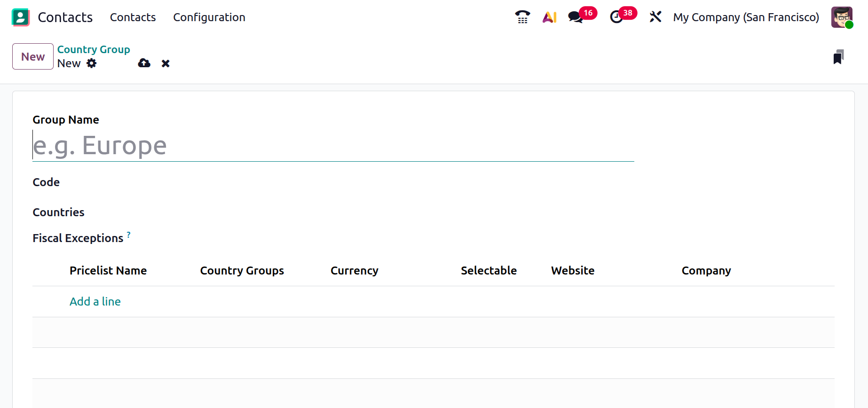Discard changes with the X icon

166,63
